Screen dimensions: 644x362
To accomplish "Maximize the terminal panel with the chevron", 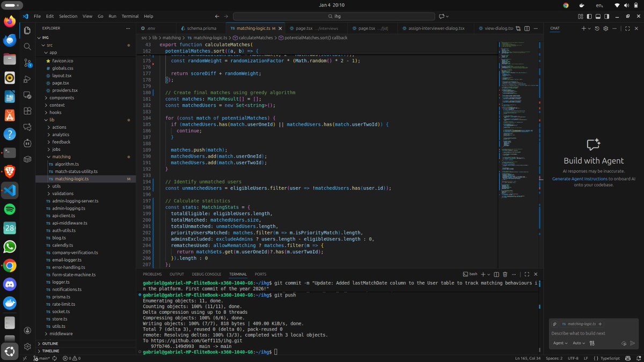I will pyautogui.click(x=528, y=274).
